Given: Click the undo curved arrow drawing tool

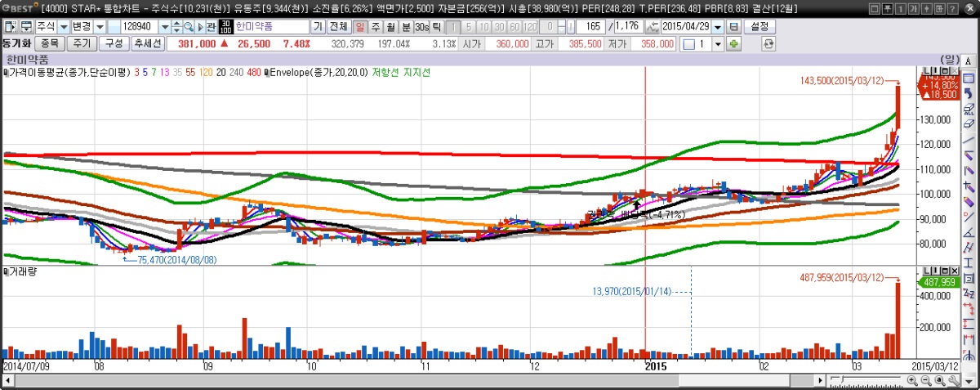Looking at the screenshot, I should pos(969,93).
